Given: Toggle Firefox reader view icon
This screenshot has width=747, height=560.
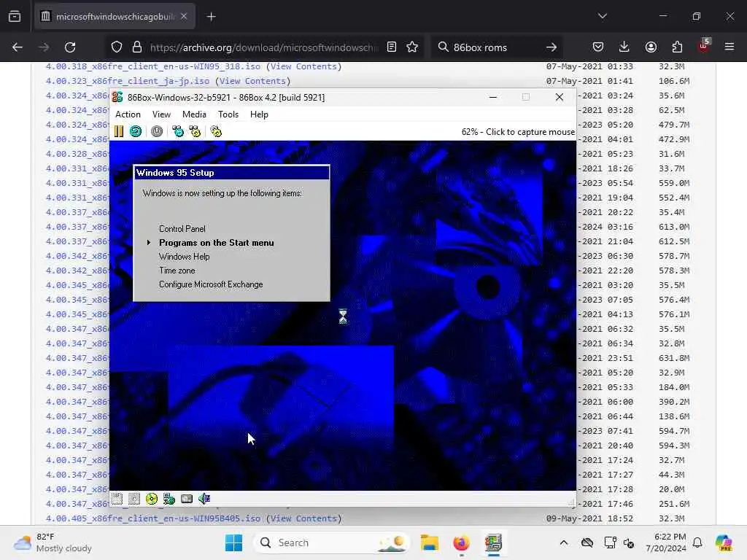Looking at the screenshot, I should coord(392,47).
